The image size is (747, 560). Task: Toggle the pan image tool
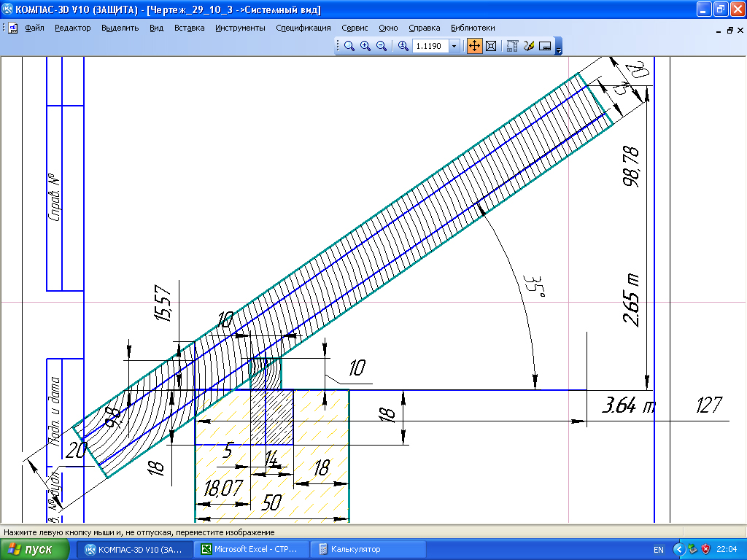[x=474, y=46]
